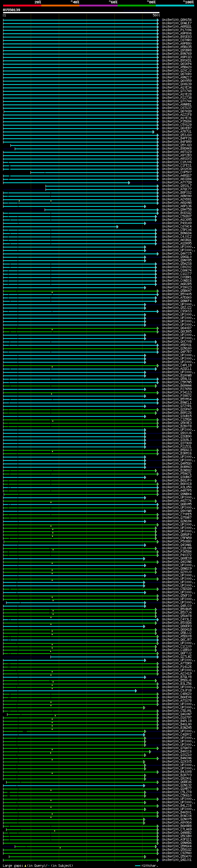Select the UniRef100_Q8MUF0 label
The height and width of the screenshot is (868, 197).
pos(177,535)
